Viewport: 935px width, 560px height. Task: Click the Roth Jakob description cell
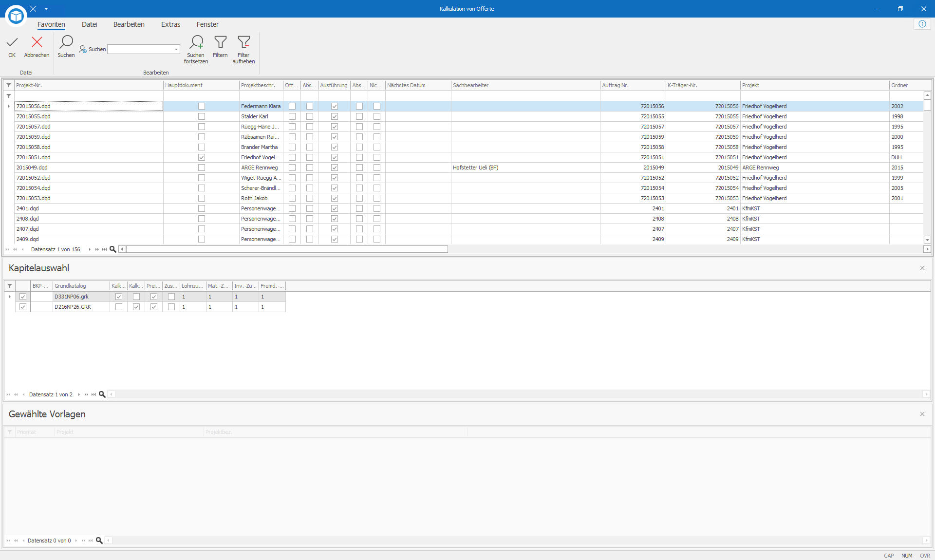[x=261, y=198]
